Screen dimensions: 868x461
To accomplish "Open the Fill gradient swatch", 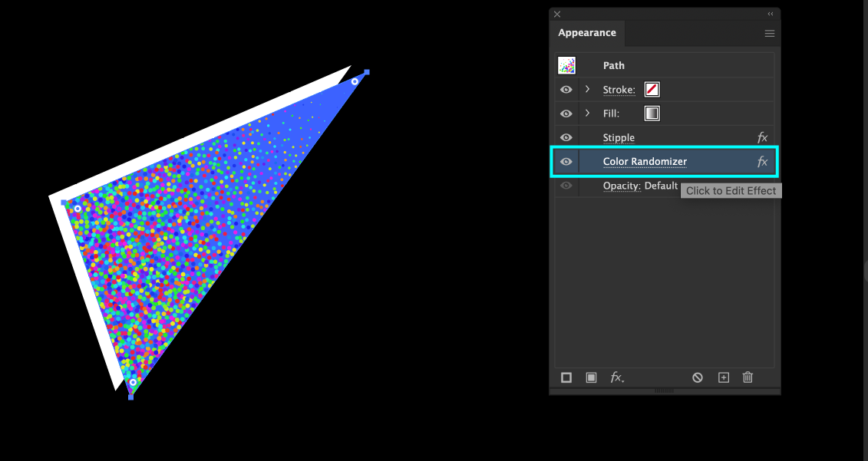I will 652,114.
